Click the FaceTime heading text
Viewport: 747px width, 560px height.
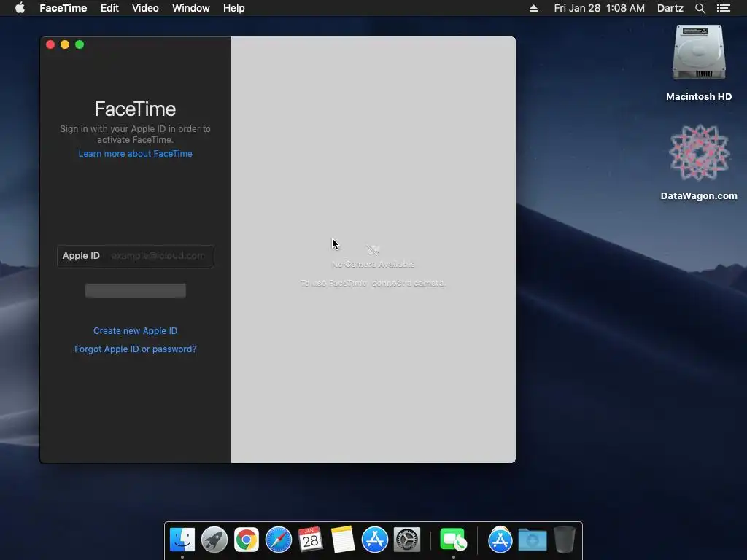(x=135, y=109)
